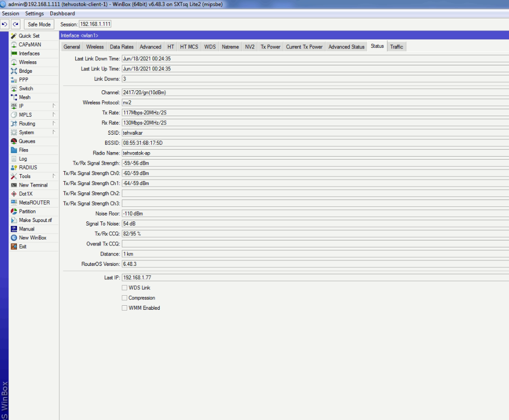This screenshot has width=509, height=420.
Task: Click the Session address field 192.168.1.111
Action: [95, 24]
